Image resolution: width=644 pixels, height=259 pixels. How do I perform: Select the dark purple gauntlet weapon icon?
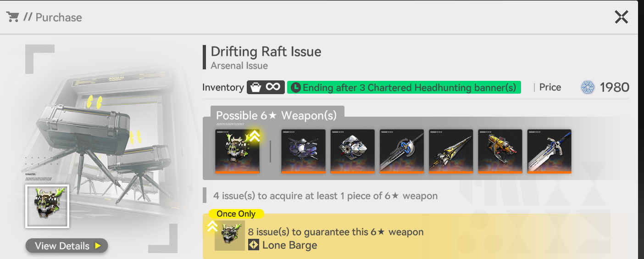[x=303, y=152]
